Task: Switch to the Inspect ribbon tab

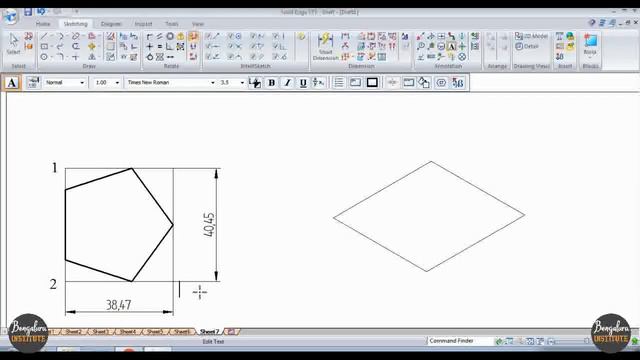Action: point(143,24)
